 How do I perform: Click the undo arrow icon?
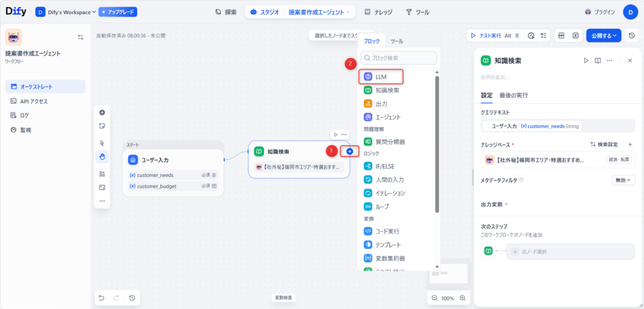[102, 297]
